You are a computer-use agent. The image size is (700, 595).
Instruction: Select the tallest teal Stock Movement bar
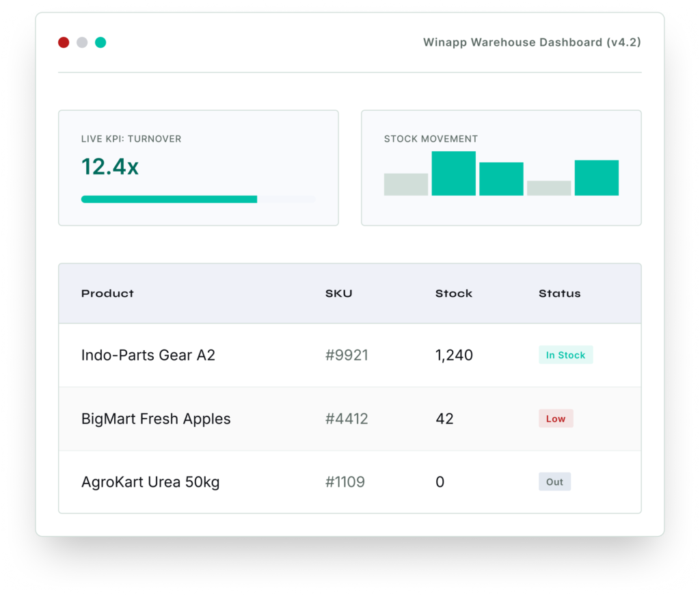coord(454,173)
